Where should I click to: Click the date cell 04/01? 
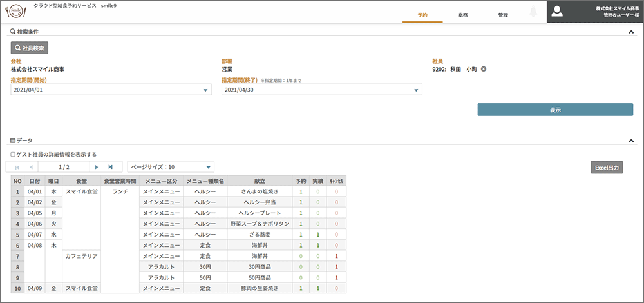coord(35,191)
